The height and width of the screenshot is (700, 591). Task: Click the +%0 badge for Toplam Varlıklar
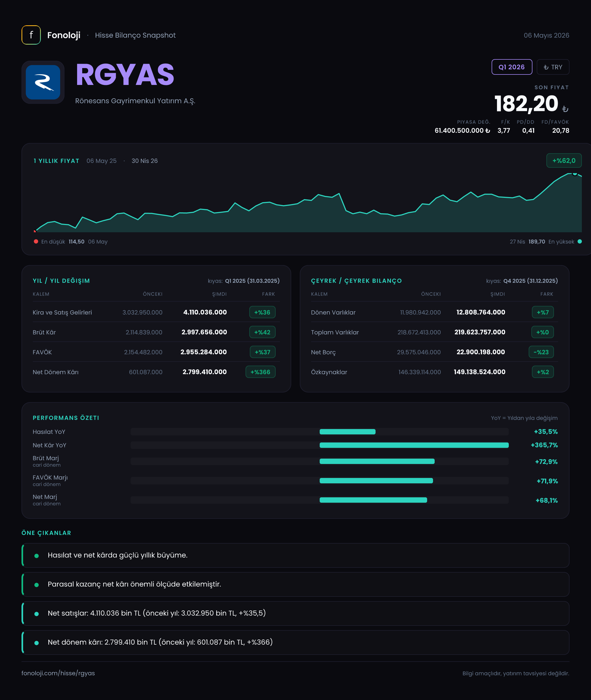(542, 332)
